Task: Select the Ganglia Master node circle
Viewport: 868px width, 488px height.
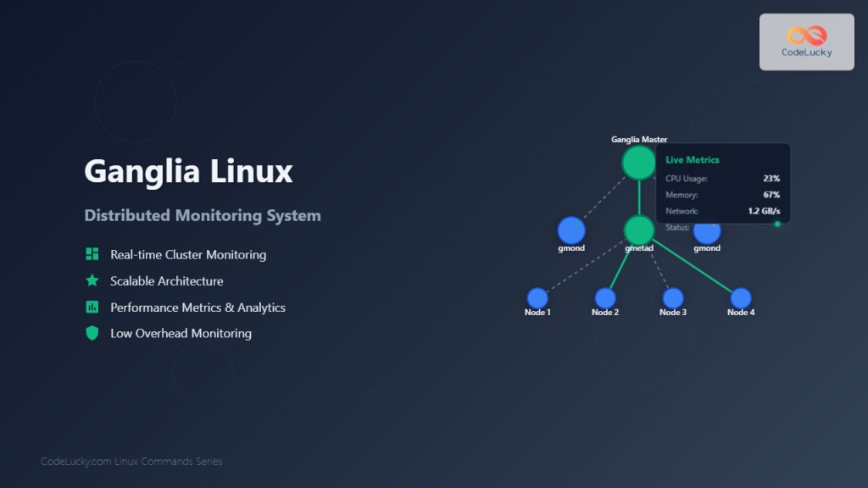Action: point(638,162)
